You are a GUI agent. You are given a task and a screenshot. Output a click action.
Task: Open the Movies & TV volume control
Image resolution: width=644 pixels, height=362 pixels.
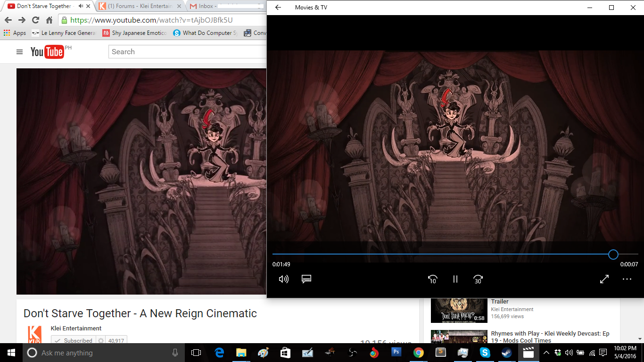(x=283, y=279)
